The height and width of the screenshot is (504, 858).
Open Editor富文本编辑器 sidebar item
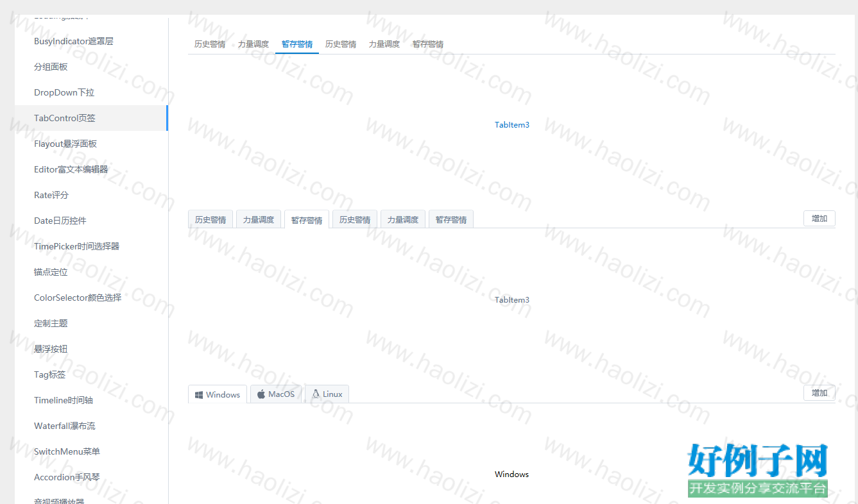(91, 169)
